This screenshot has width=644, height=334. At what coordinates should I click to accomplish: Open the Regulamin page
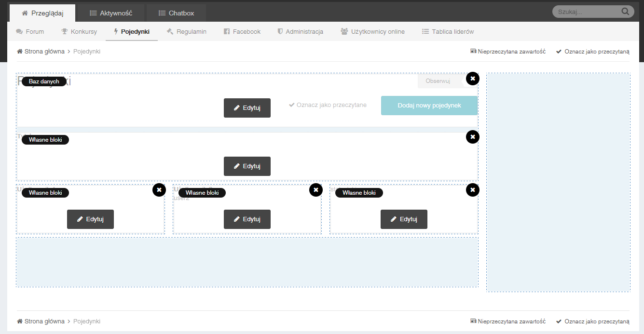186,32
